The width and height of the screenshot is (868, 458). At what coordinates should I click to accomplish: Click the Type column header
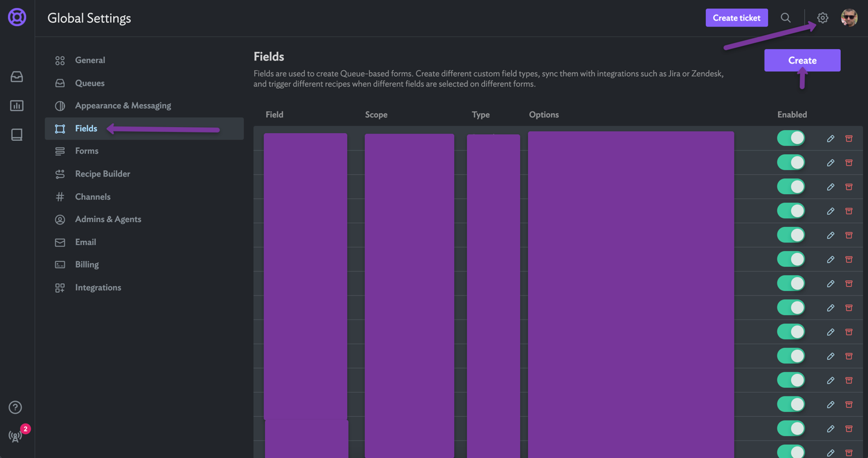481,114
